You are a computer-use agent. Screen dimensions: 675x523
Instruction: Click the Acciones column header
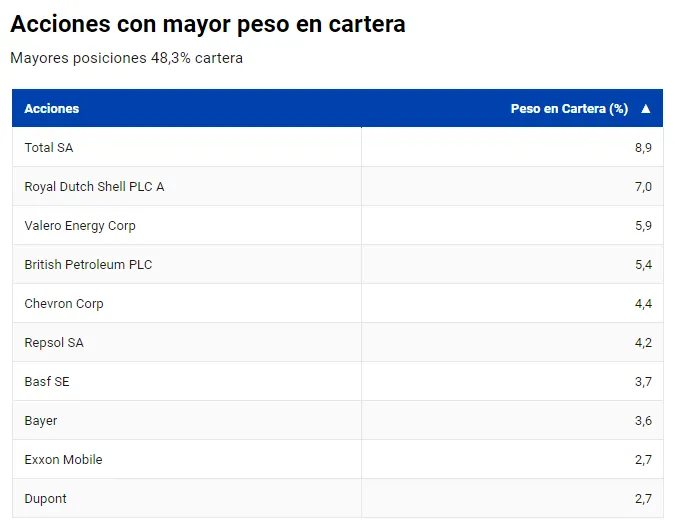pos(52,109)
